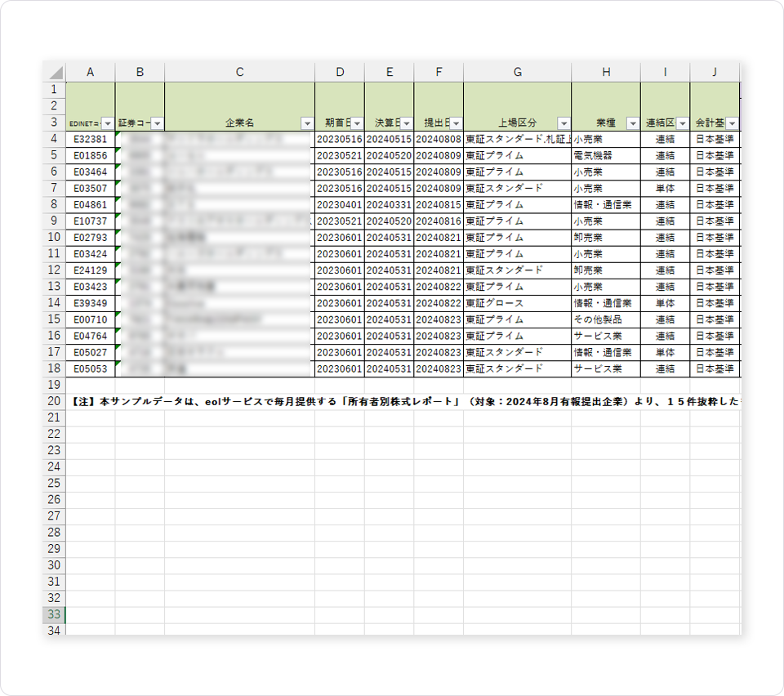Open the 会計基準 filter dropdown
The width and height of the screenshot is (784, 696).
732,123
